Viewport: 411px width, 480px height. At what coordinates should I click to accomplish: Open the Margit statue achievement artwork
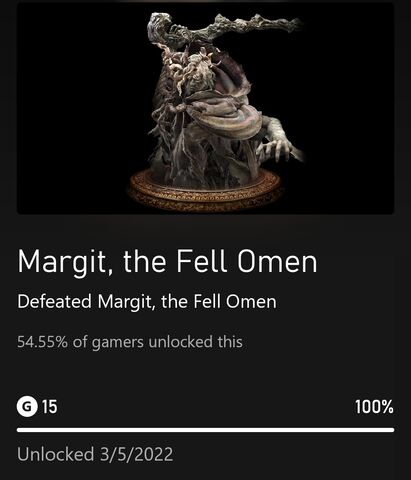coord(205,108)
